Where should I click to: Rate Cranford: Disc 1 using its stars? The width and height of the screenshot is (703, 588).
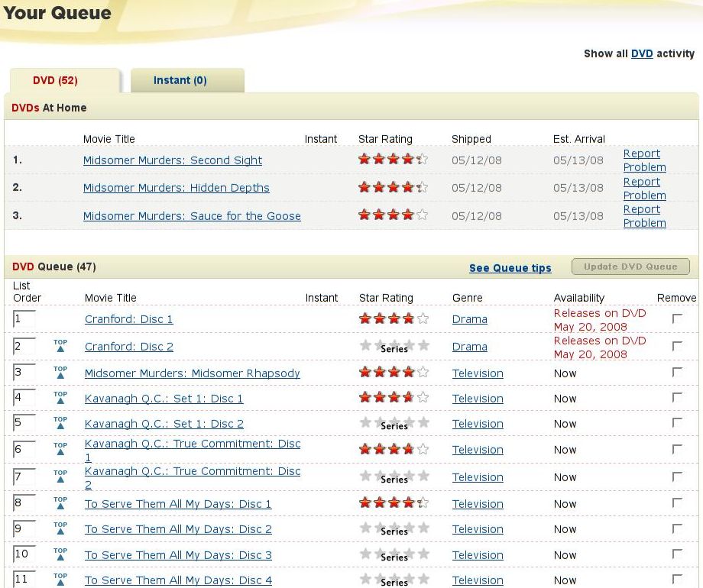point(394,319)
